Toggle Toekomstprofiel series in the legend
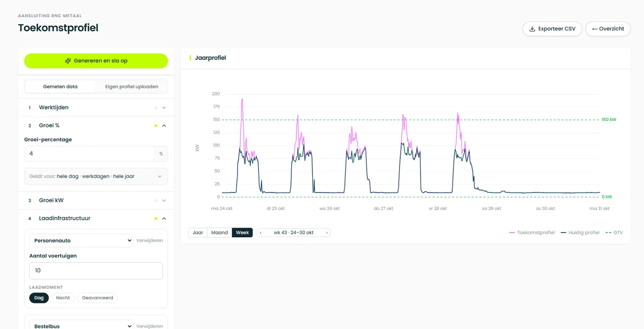The height and width of the screenshot is (329, 644). (x=532, y=232)
